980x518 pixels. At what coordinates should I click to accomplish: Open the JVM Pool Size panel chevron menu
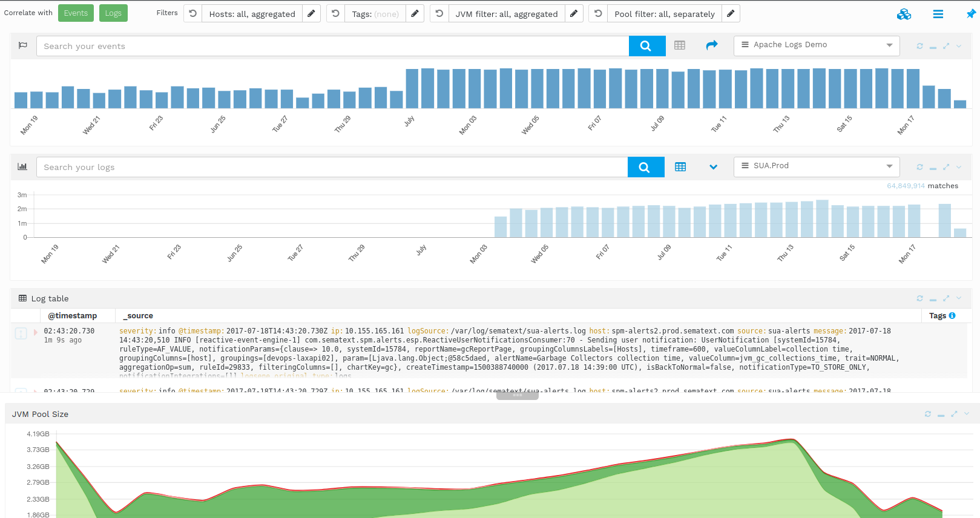tap(967, 414)
